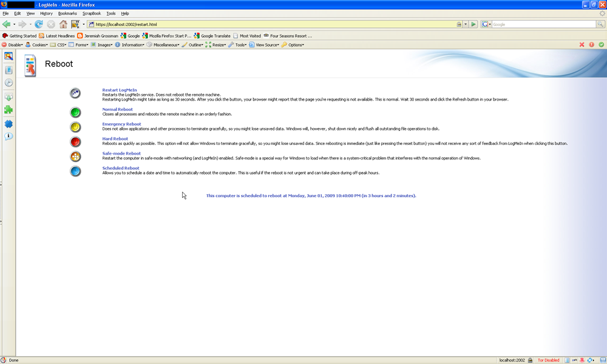Image resolution: width=607 pixels, height=364 pixels.
Task: Click the yellow Emergency Reboot icon
Action: click(x=75, y=127)
